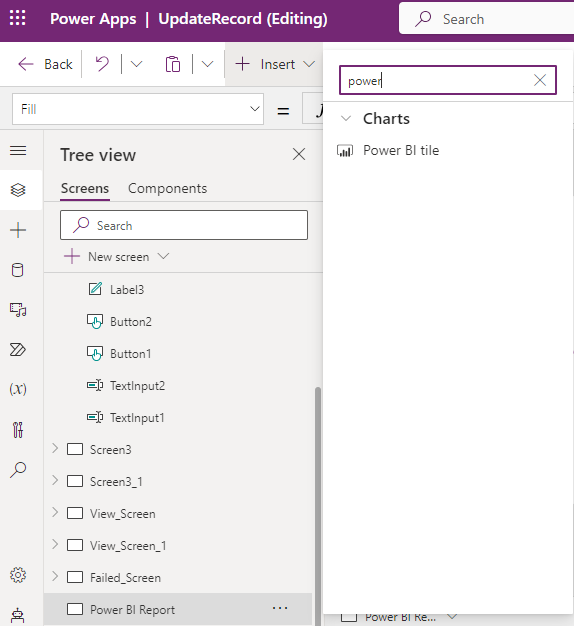
Task: Click the sidebar Search magnifier icon
Action: (x=18, y=470)
